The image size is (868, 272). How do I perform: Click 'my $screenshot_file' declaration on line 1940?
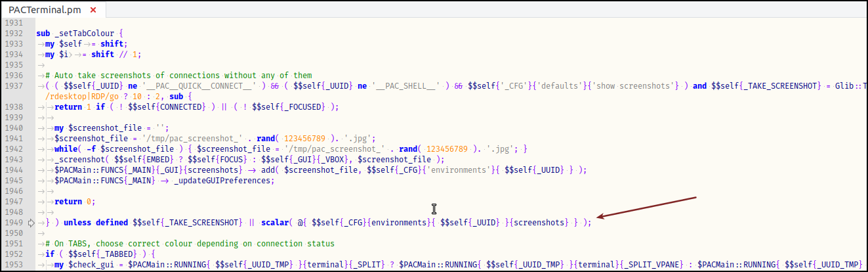102,127
